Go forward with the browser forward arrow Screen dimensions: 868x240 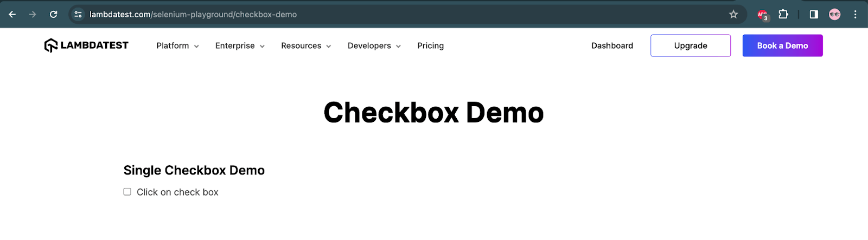(33, 15)
